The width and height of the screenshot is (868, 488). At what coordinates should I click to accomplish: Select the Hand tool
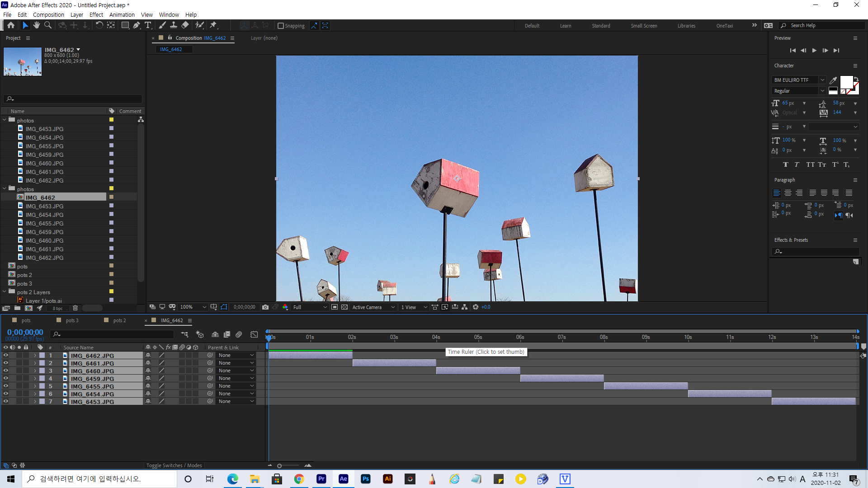(x=37, y=25)
